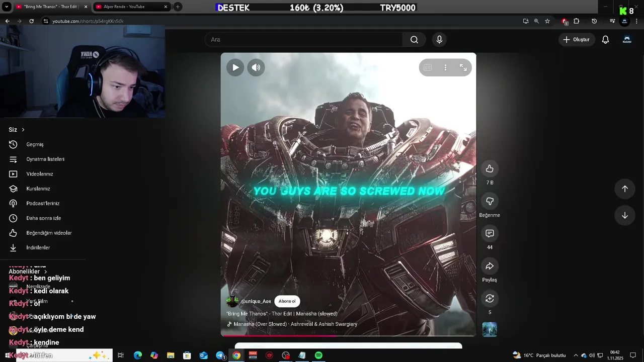Open Daha sonra izle

coord(43,218)
